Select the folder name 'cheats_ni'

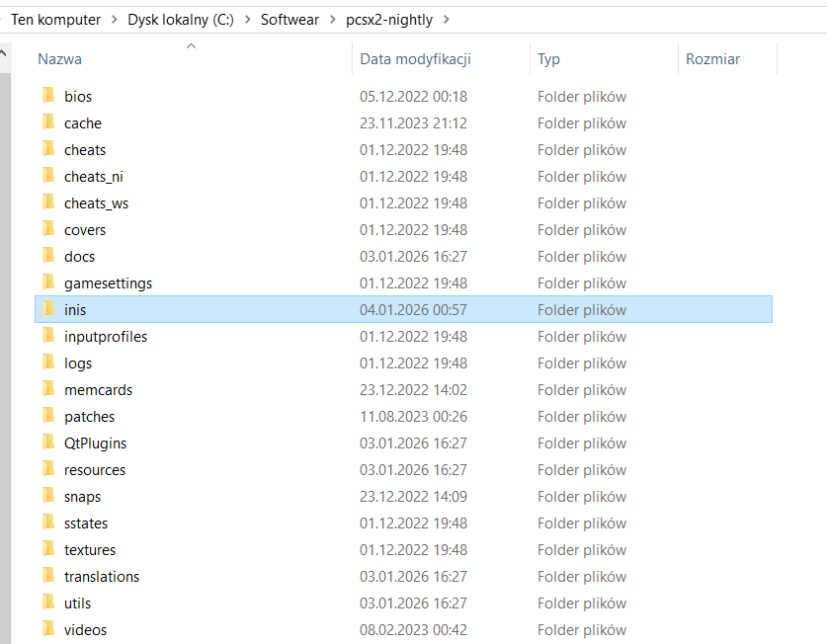93,177
